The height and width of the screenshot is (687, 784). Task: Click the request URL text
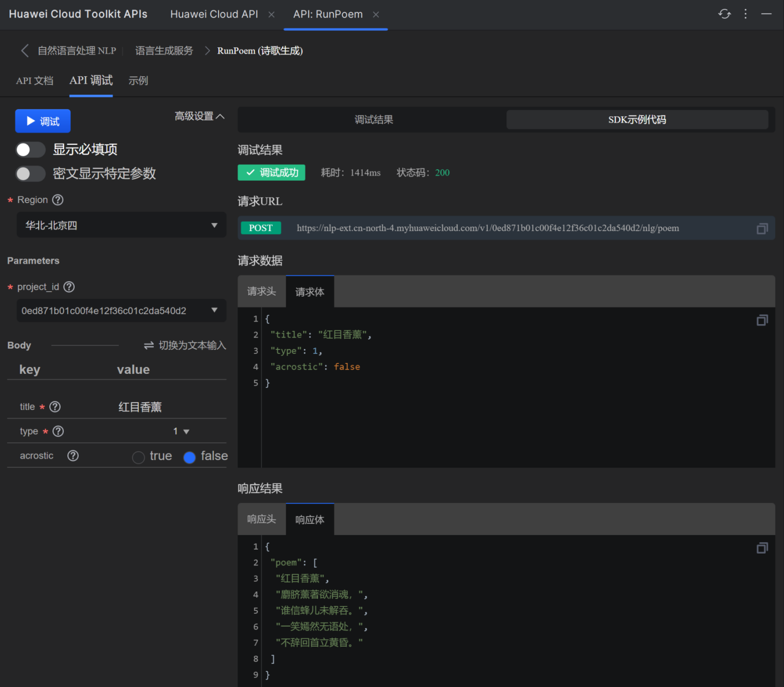[488, 228]
